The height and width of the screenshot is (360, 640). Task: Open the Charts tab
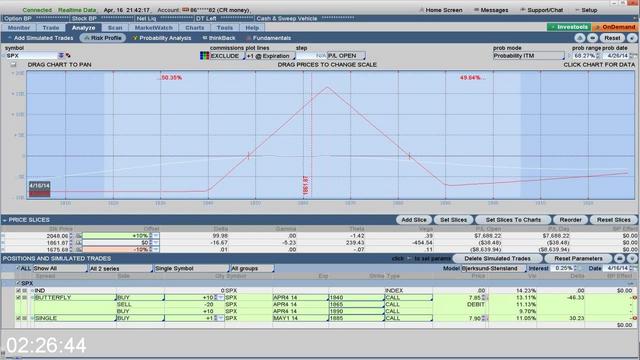click(195, 28)
